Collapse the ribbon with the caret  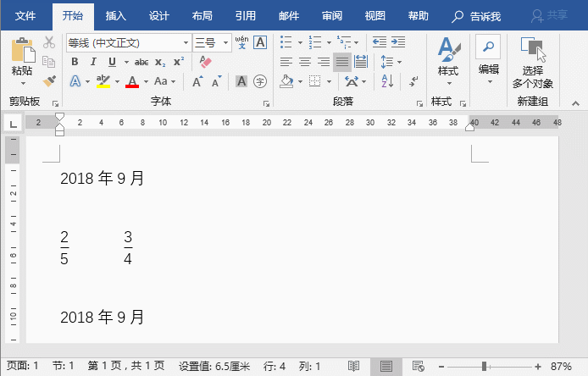click(x=575, y=103)
